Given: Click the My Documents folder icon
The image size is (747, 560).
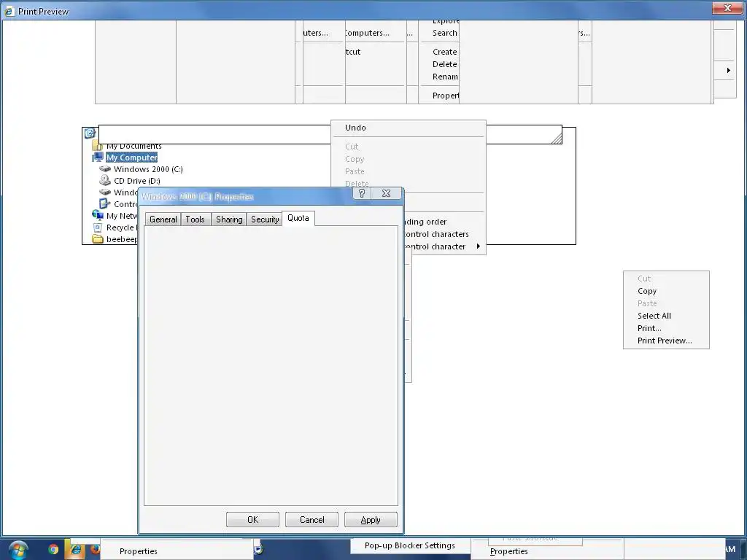Looking at the screenshot, I should tap(97, 145).
